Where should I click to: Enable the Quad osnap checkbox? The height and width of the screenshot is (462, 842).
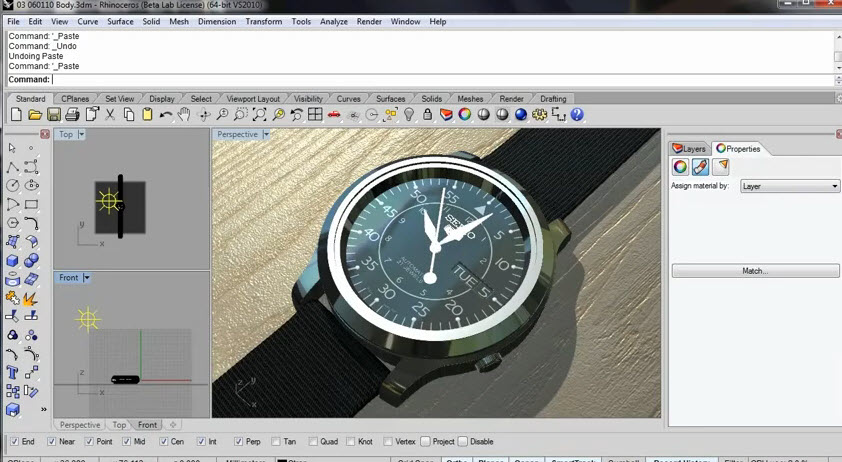(x=313, y=442)
